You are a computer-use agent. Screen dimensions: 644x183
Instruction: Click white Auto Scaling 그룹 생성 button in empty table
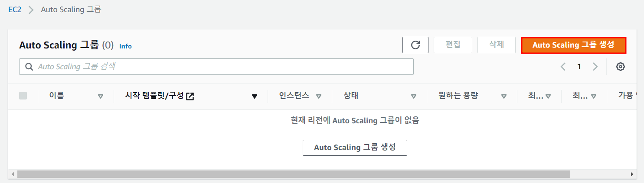pos(355,148)
